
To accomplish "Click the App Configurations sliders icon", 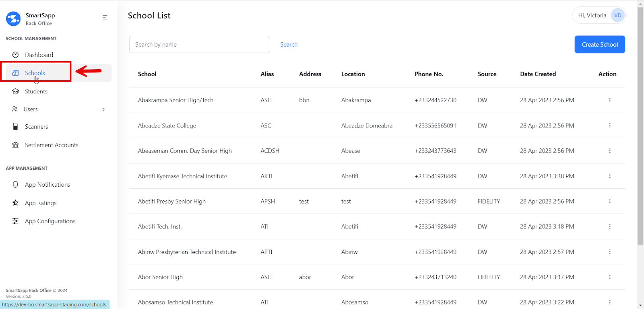I will point(15,221).
